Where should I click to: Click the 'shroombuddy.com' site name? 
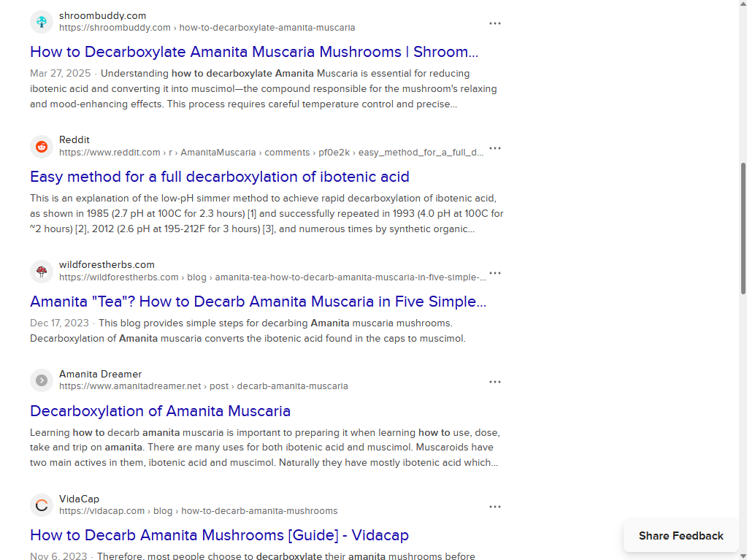[102, 16]
